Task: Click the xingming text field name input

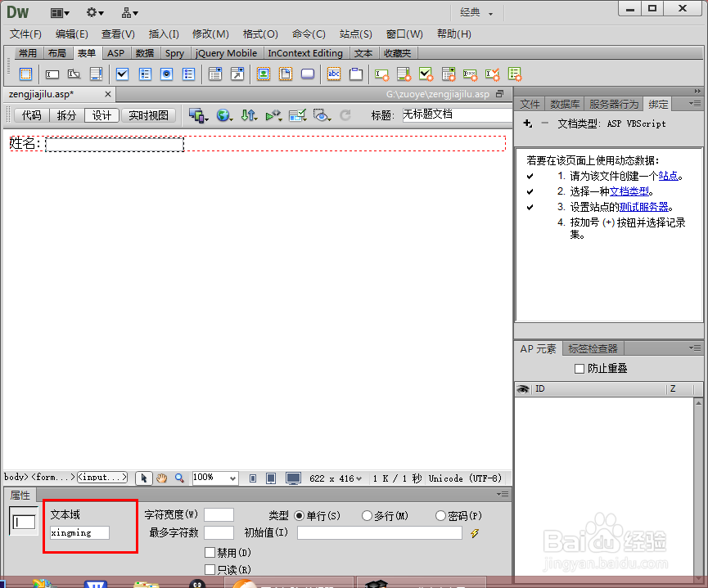Action: click(79, 533)
